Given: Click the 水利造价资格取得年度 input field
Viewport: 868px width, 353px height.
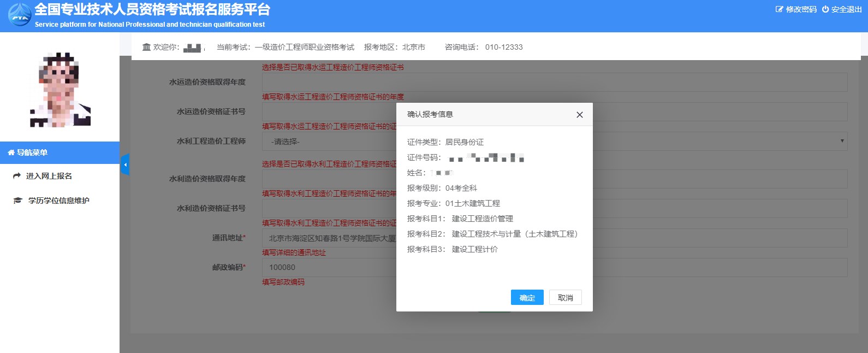Looking at the screenshot, I should 328,179.
